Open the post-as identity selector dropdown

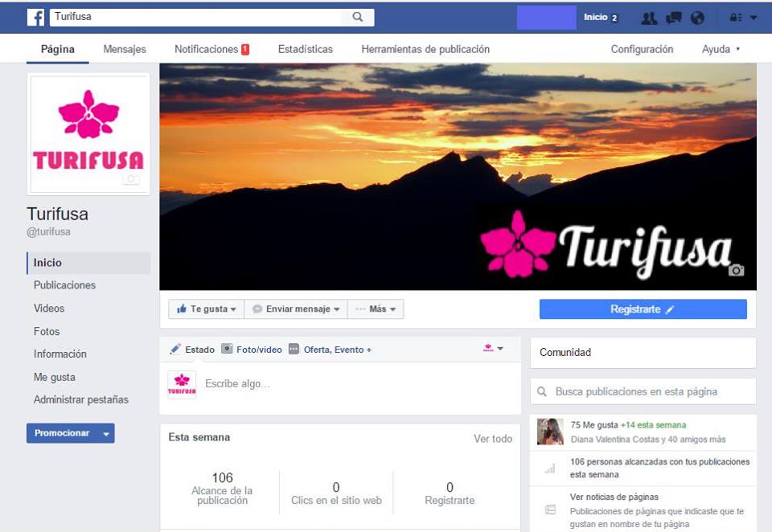[x=493, y=349]
